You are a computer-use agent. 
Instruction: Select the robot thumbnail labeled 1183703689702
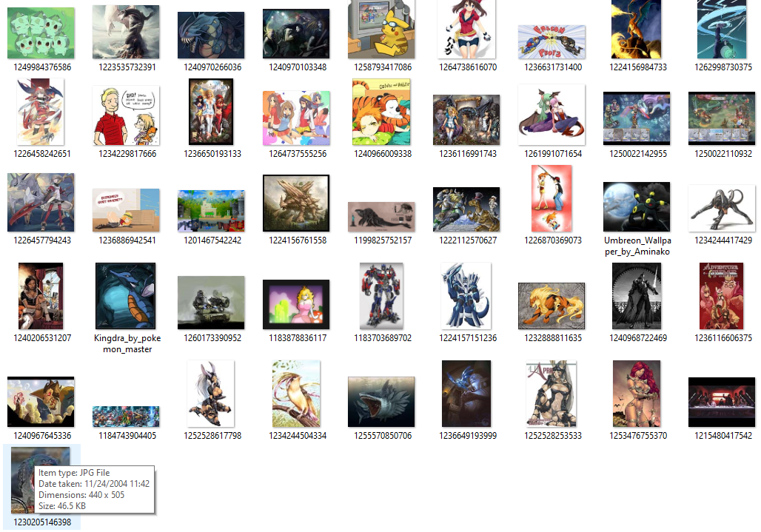(x=381, y=296)
